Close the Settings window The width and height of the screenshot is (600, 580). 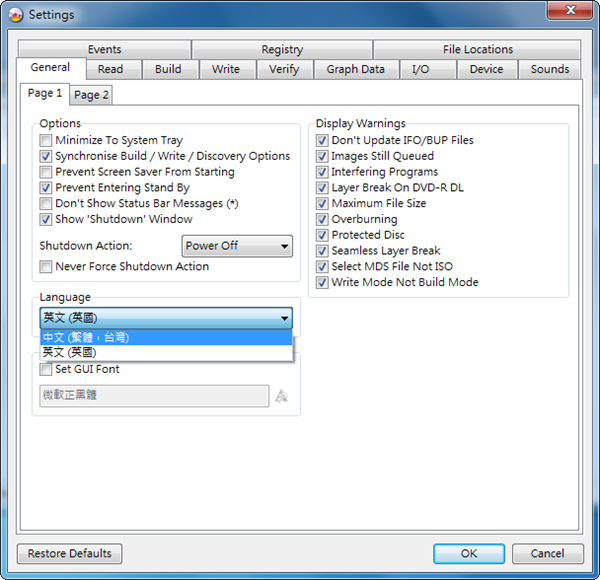pos(570,10)
